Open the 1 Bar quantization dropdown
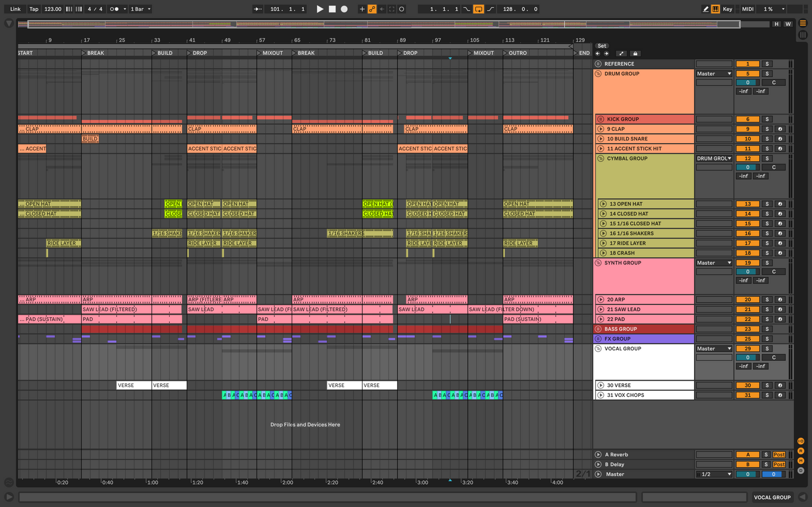 pyautogui.click(x=140, y=9)
